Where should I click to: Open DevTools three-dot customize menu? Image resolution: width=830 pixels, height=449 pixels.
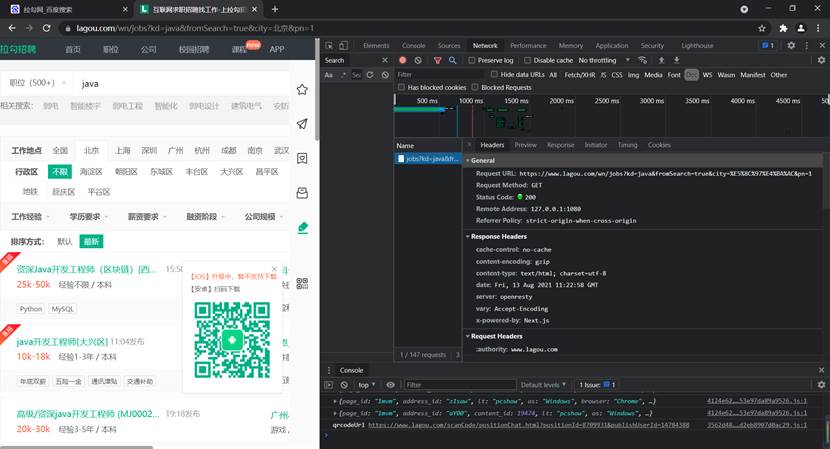click(807, 46)
